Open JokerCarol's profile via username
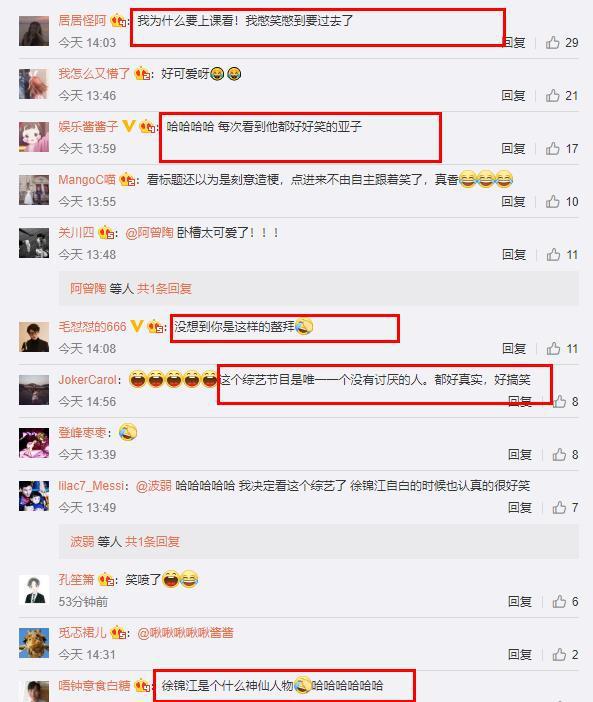 (88, 380)
